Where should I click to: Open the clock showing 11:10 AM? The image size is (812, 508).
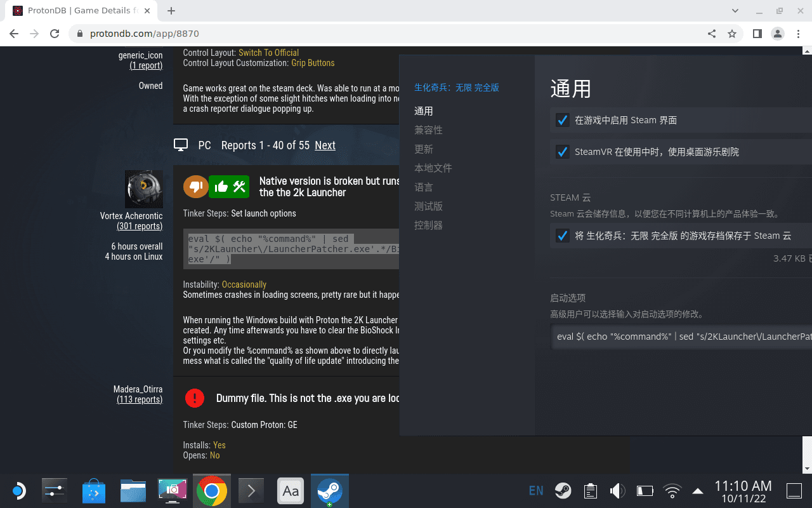743,491
